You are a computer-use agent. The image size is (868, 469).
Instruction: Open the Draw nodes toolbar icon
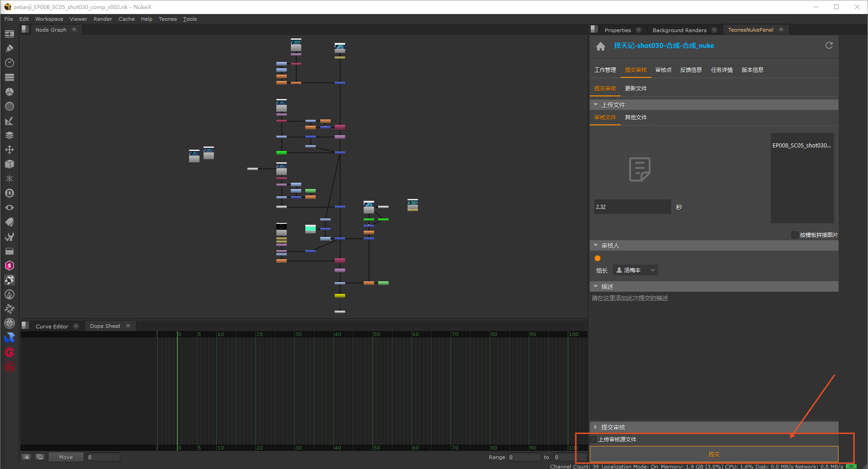click(9, 48)
